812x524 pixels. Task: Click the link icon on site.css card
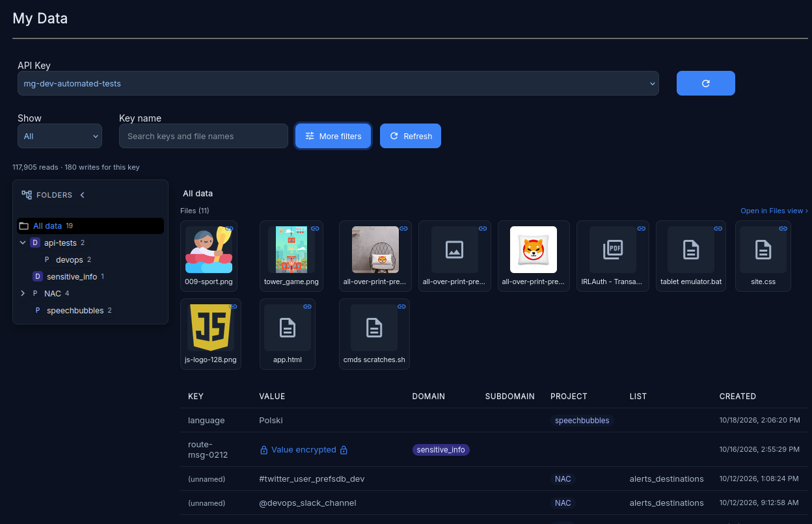coord(783,229)
